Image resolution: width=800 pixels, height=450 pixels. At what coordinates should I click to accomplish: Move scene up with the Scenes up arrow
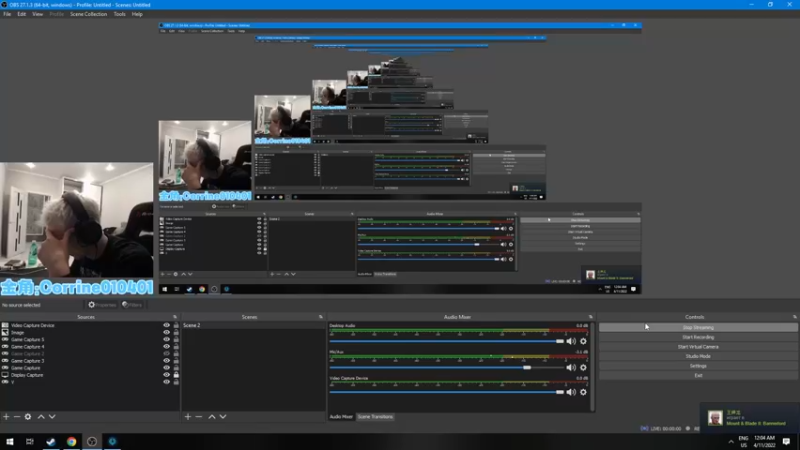(x=212, y=417)
